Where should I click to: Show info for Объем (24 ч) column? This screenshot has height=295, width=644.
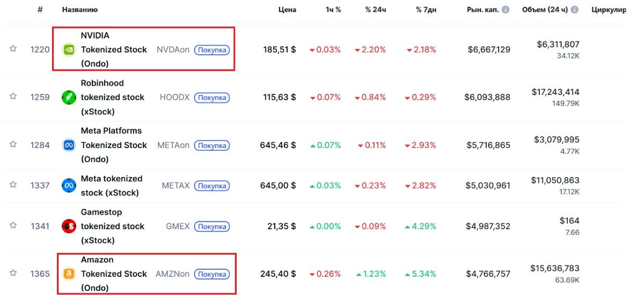coord(575,10)
